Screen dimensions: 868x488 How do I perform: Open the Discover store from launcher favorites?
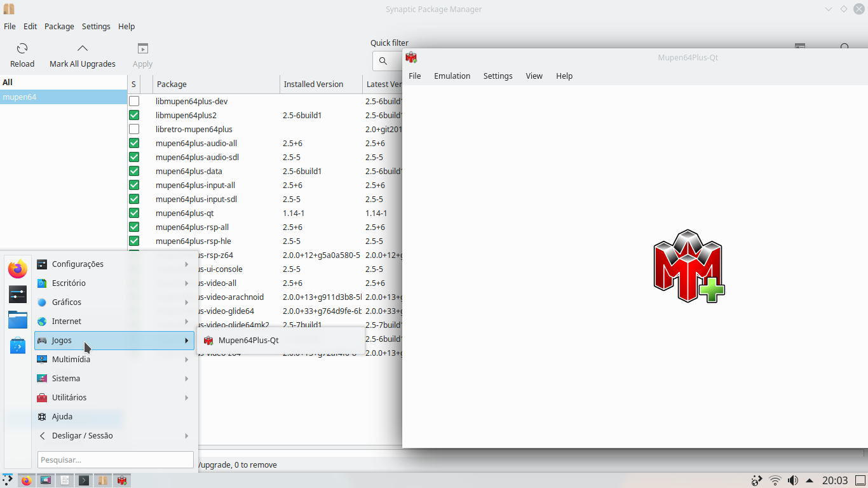click(x=18, y=345)
